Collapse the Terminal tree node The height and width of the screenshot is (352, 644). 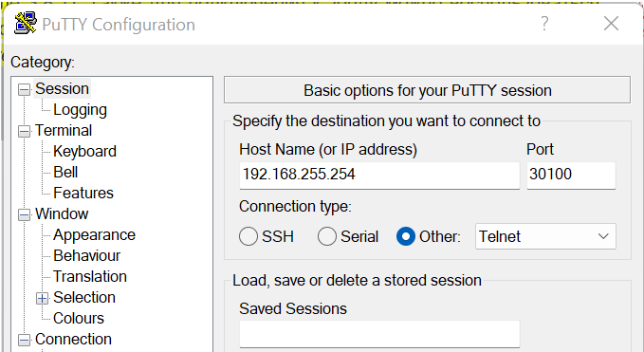point(25,132)
